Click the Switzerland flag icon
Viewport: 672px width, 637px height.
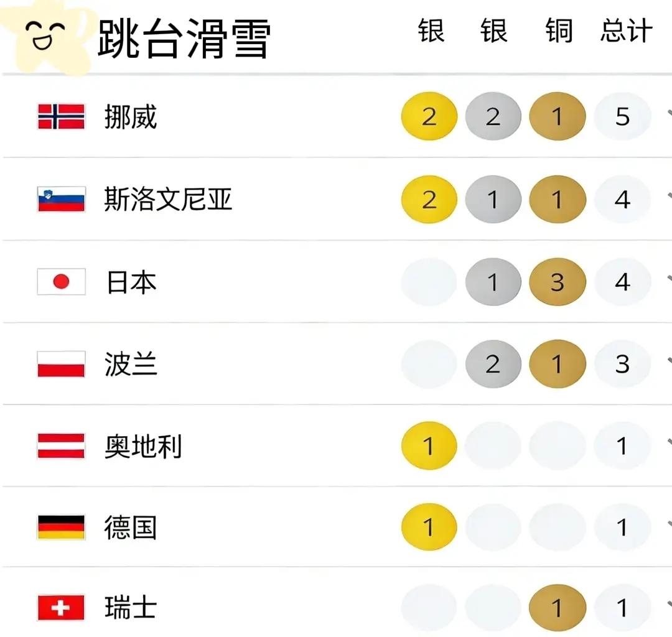pos(61,608)
